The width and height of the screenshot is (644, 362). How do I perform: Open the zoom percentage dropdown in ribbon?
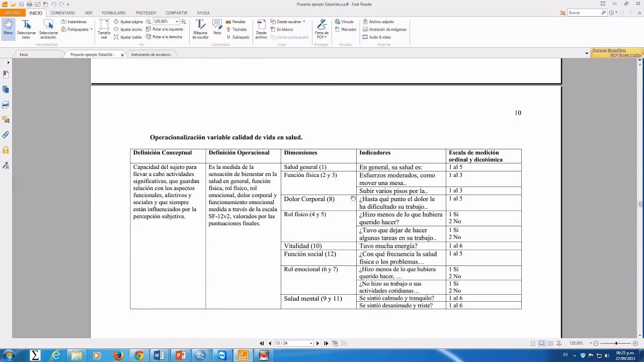click(x=177, y=22)
